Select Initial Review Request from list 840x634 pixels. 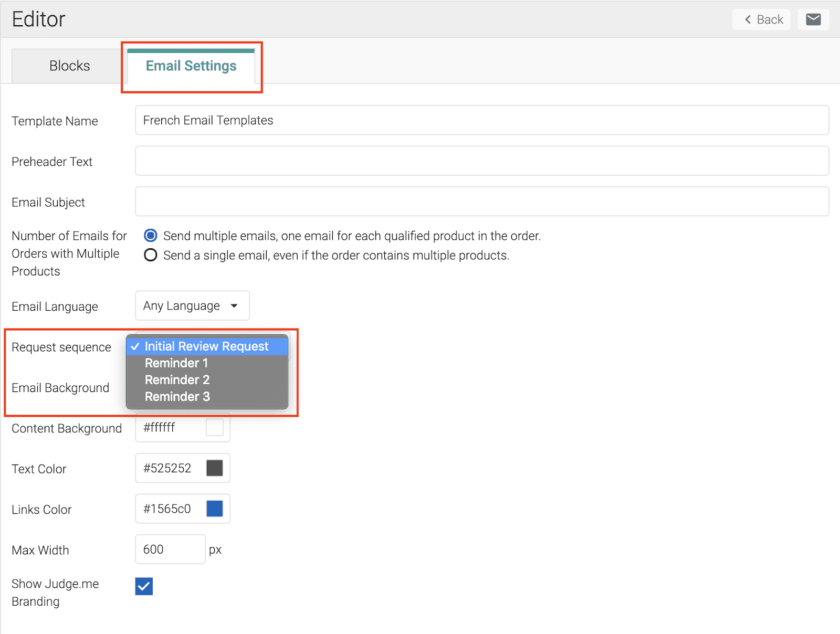click(206, 346)
